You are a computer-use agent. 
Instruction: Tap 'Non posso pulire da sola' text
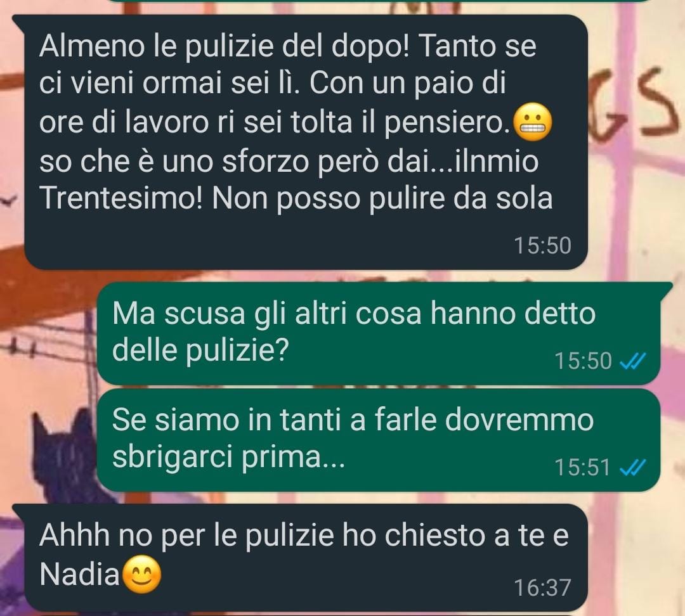coord(382,199)
